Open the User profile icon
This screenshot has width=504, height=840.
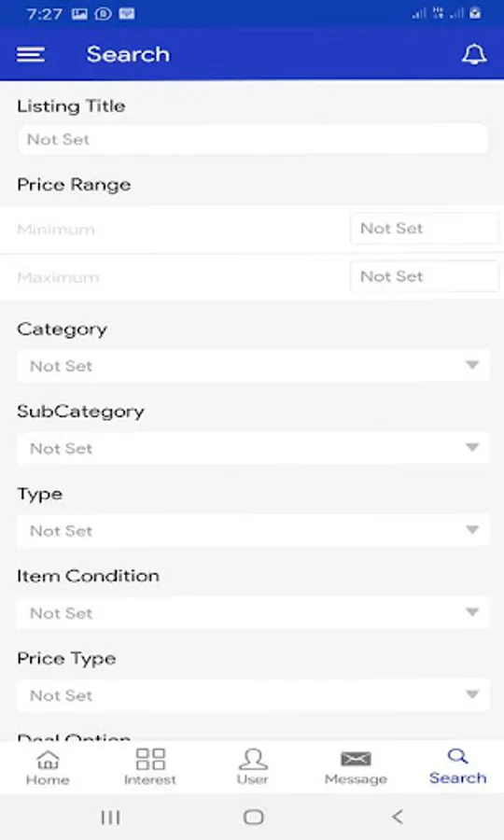click(x=253, y=759)
